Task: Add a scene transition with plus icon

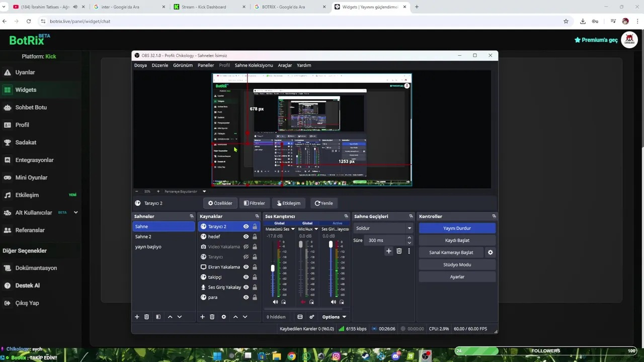Action: point(388,251)
